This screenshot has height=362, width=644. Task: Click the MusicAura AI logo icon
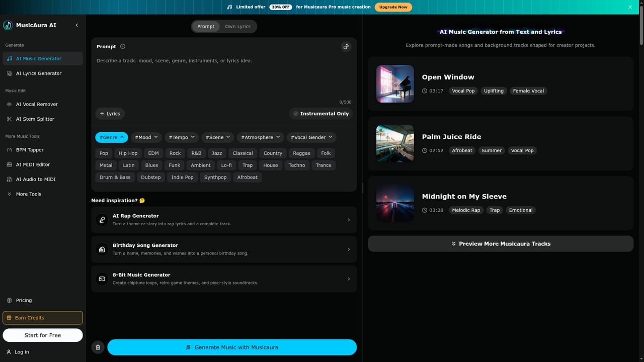coord(8,25)
